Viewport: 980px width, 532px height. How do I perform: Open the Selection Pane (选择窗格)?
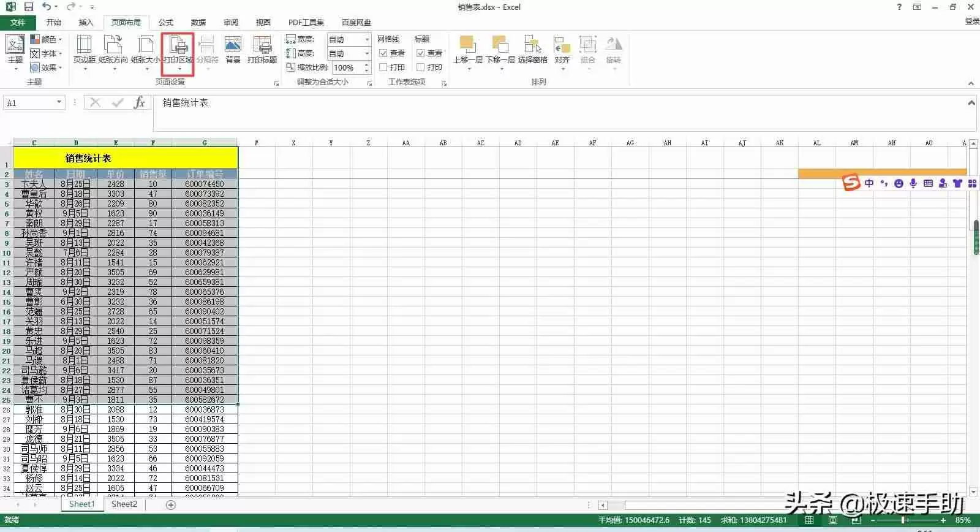coord(532,46)
